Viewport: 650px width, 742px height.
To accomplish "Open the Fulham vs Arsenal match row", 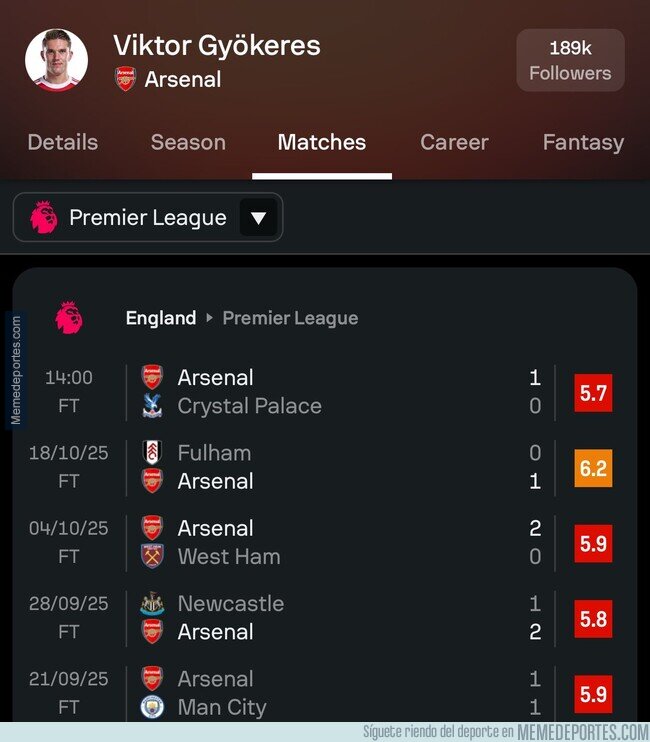I will pyautogui.click(x=340, y=467).
